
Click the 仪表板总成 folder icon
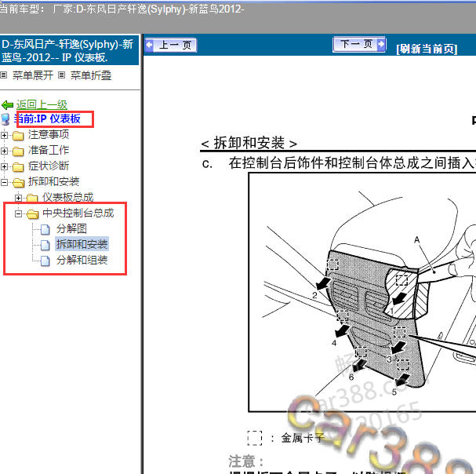pyautogui.click(x=32, y=198)
